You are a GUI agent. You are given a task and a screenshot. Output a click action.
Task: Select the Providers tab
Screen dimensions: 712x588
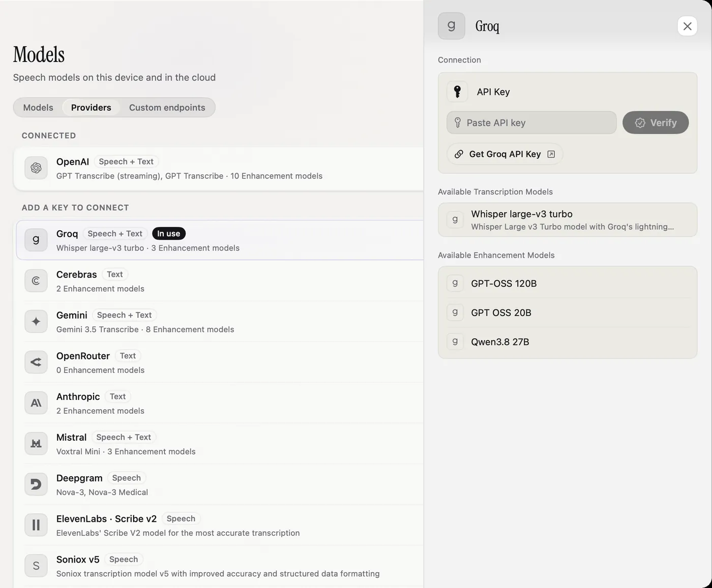click(91, 108)
